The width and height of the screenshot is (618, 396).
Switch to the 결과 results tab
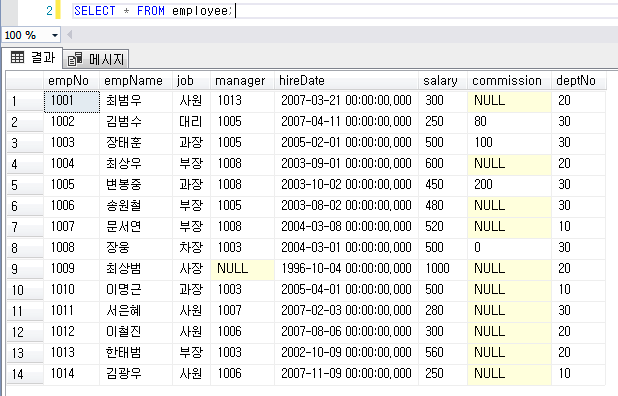click(x=32, y=58)
